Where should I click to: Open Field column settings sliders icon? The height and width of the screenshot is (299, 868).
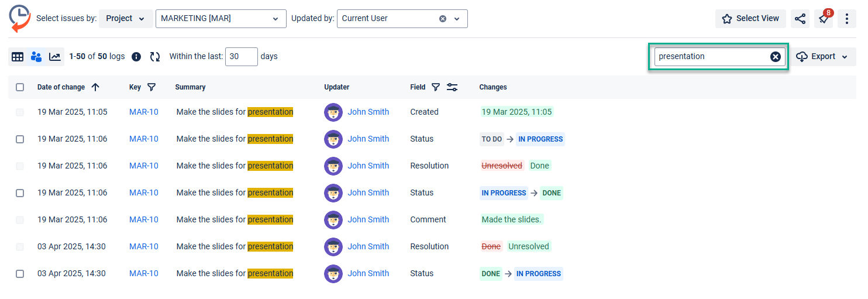(452, 87)
